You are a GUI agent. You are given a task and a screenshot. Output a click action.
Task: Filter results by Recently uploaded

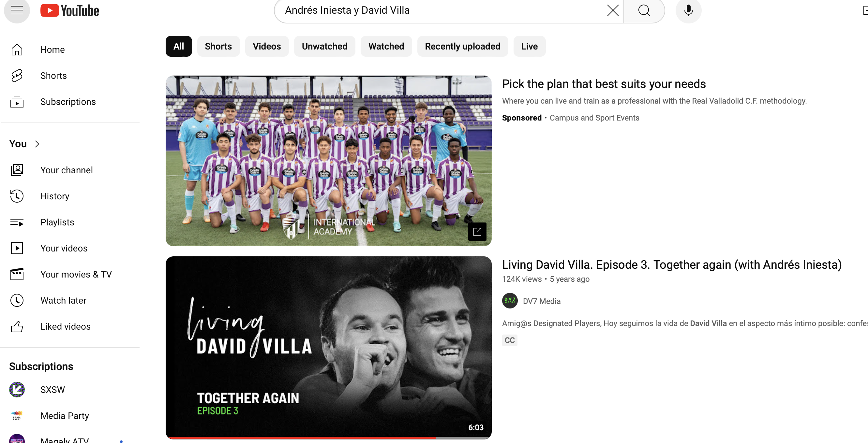tap(462, 47)
